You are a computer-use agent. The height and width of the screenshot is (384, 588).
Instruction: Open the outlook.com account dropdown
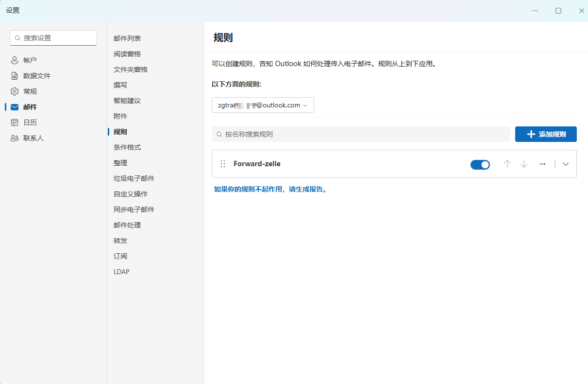263,105
